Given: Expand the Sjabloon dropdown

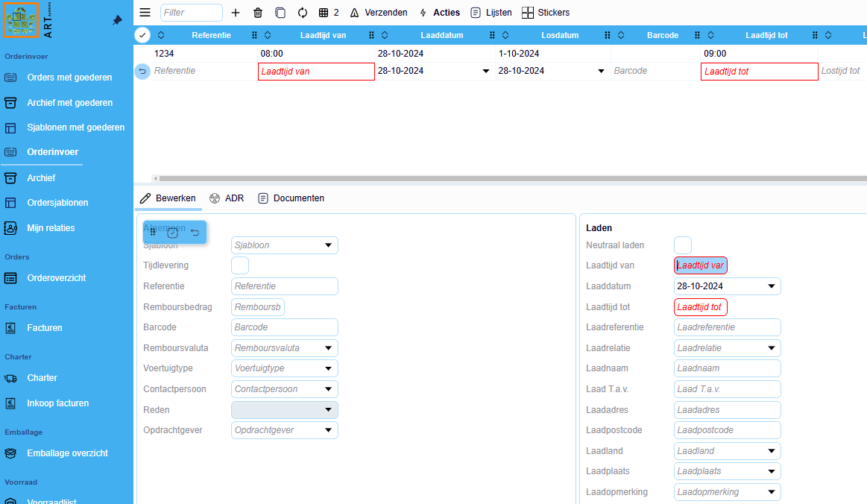Looking at the screenshot, I should [x=328, y=245].
